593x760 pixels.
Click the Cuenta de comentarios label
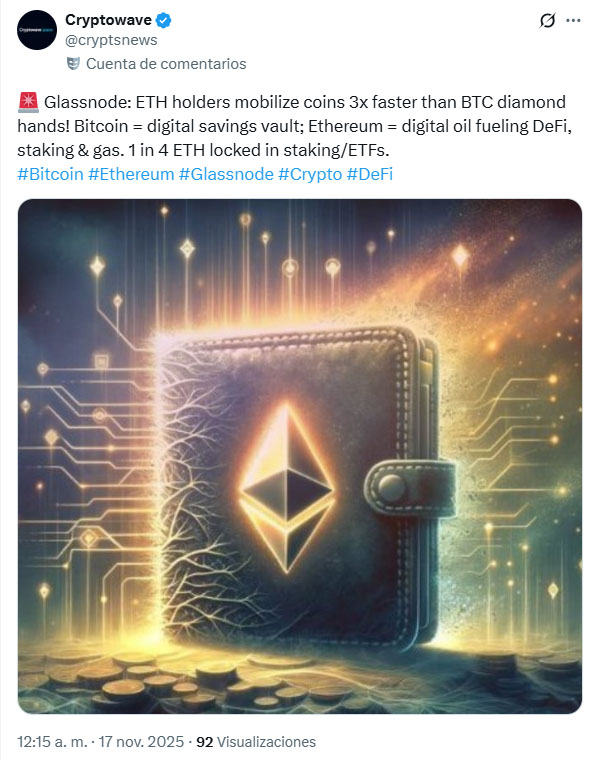click(166, 63)
